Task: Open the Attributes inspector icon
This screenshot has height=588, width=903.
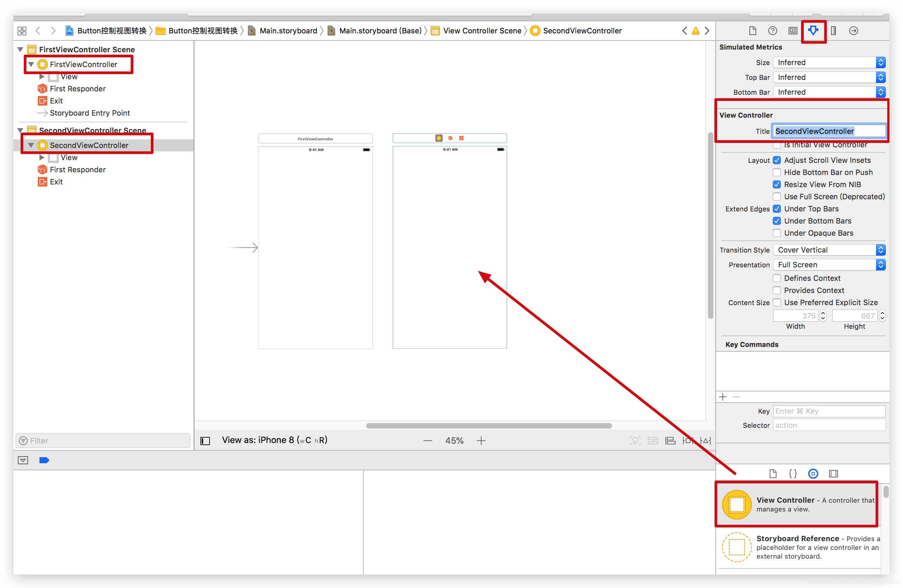Action: point(813,31)
